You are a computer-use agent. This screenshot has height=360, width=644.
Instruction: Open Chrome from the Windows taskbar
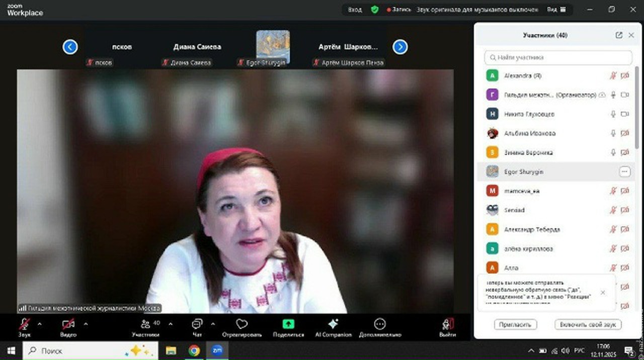194,350
